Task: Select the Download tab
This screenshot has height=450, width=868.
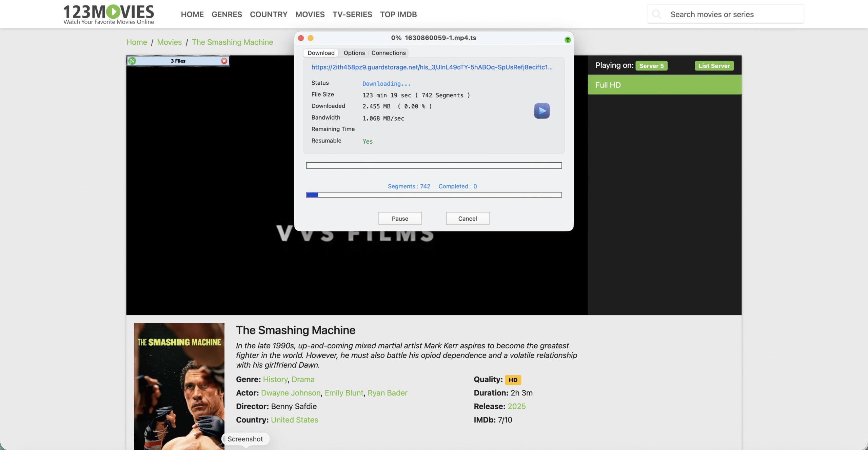Action: click(x=321, y=53)
